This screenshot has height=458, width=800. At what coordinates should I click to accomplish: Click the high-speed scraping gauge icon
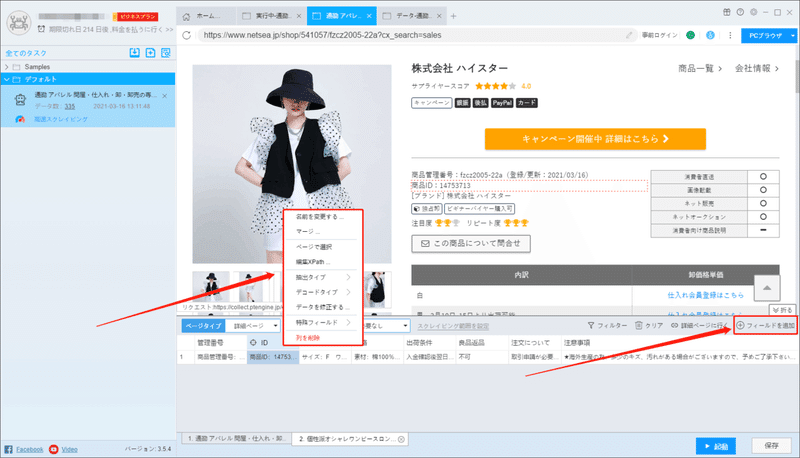20,119
